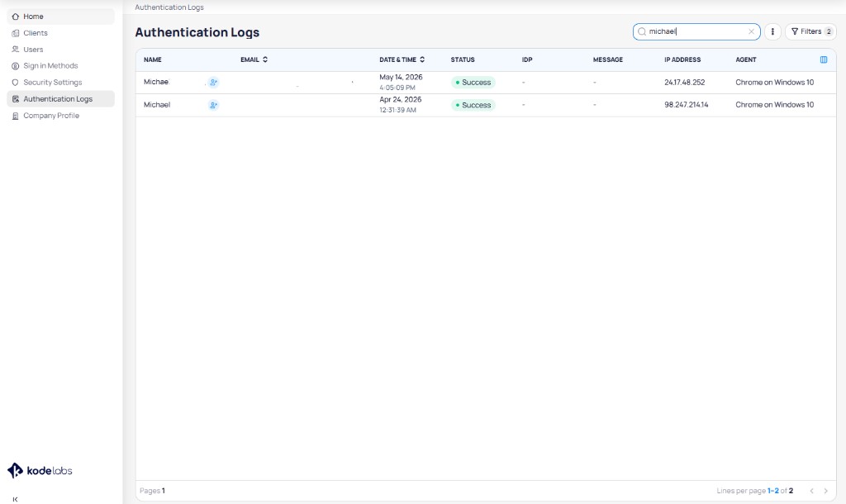This screenshot has width=846, height=504.
Task: Open the column chooser icon
Action: [x=824, y=59]
